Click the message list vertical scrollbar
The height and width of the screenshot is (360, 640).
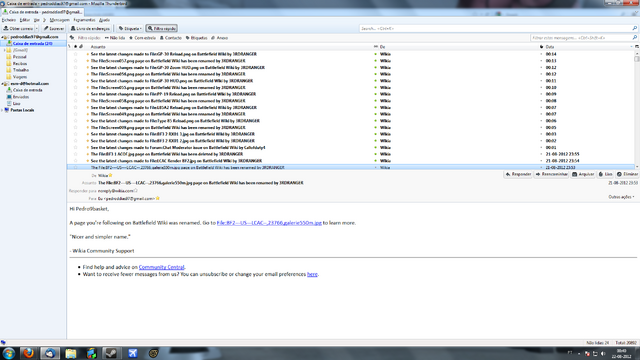(x=637, y=109)
